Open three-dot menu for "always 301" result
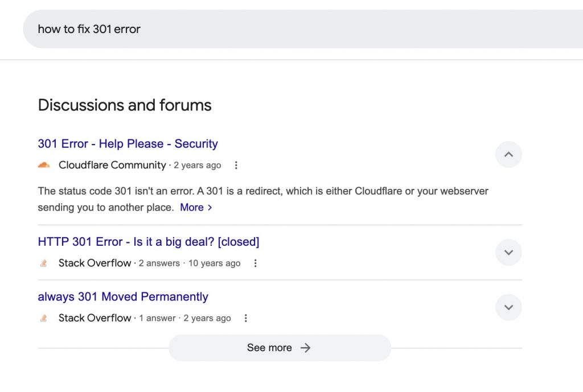 (x=246, y=319)
